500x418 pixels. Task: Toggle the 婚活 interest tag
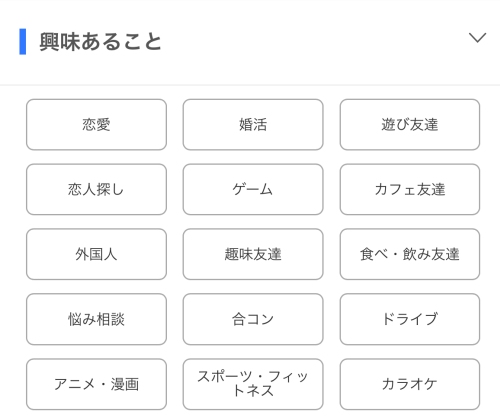coord(253,124)
